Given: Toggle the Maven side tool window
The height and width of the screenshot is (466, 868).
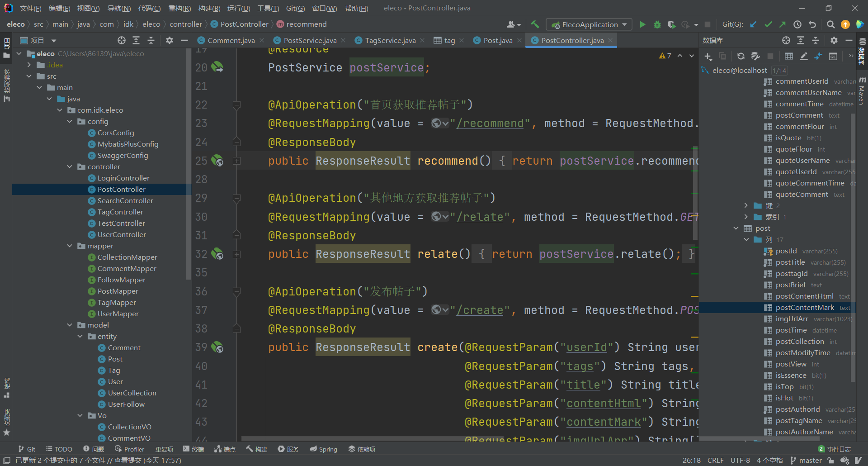Looking at the screenshot, I should [862, 91].
